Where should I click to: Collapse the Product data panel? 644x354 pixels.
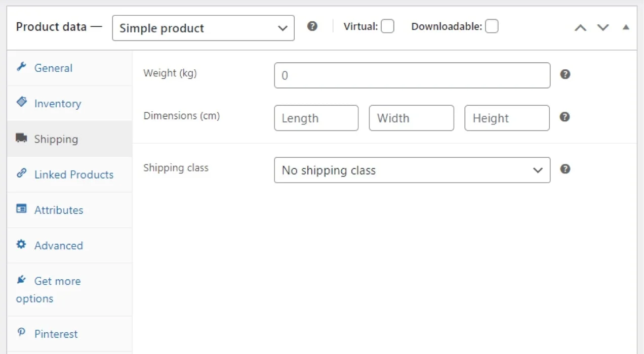tap(626, 27)
